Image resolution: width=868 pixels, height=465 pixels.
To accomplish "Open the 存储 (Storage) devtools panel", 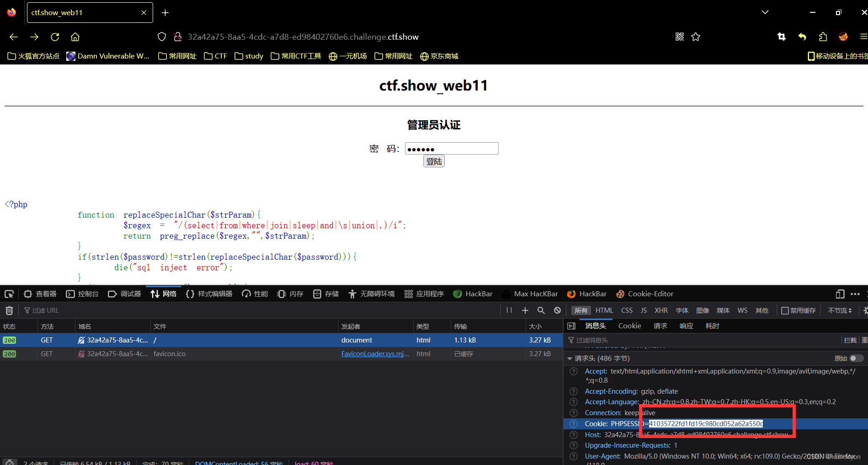I will point(325,294).
